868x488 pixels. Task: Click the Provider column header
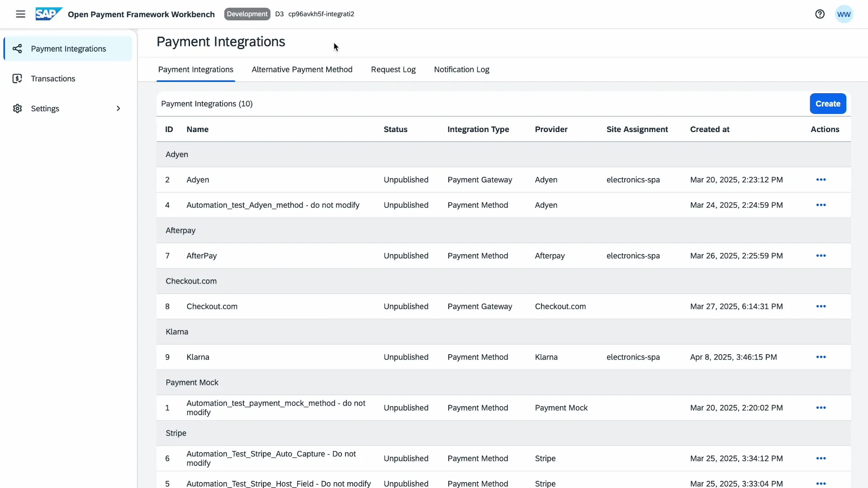(551, 129)
